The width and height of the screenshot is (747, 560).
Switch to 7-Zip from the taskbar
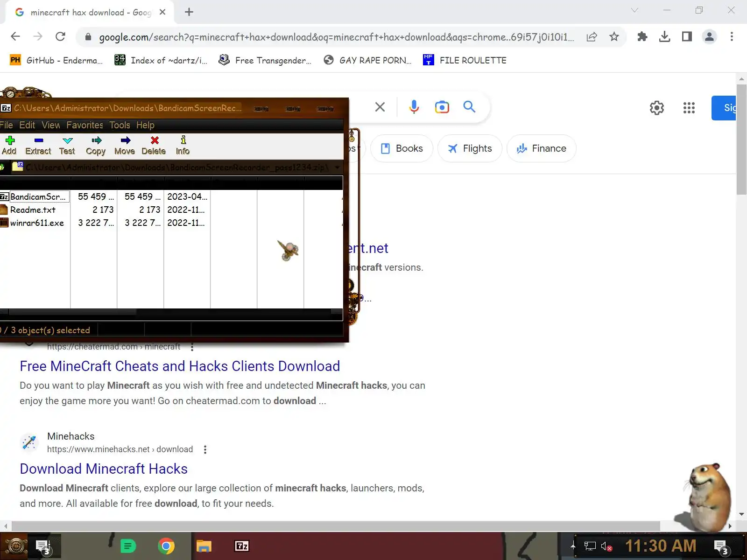[241, 546]
